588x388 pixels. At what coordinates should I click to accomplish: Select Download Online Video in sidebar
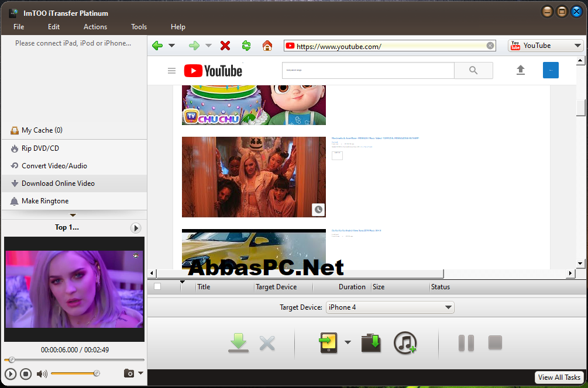74,183
